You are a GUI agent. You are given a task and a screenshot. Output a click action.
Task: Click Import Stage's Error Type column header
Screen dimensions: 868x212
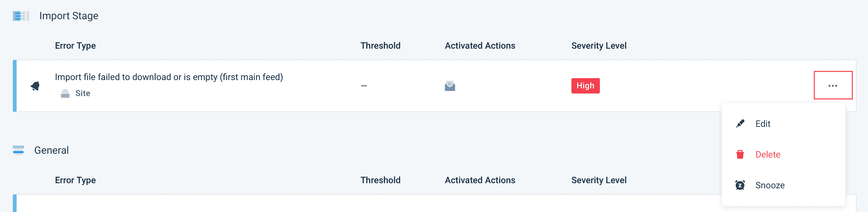(75, 46)
